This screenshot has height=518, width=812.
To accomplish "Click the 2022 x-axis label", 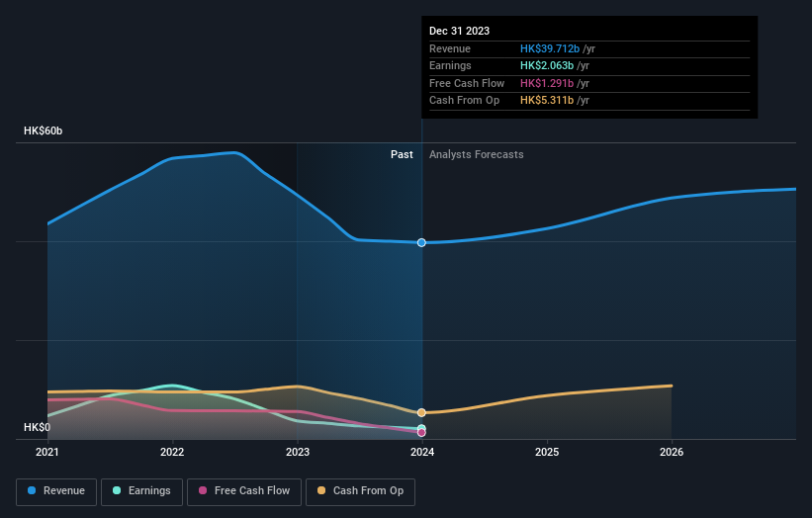I will (x=172, y=453).
